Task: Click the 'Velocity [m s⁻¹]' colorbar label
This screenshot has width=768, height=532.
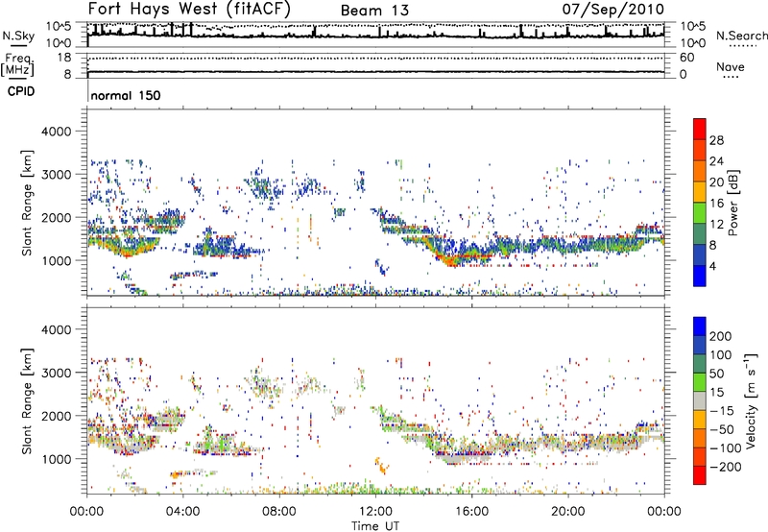Action: point(751,400)
